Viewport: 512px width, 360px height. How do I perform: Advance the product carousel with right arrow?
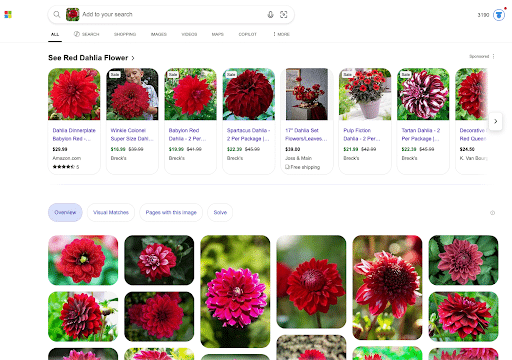pos(496,121)
